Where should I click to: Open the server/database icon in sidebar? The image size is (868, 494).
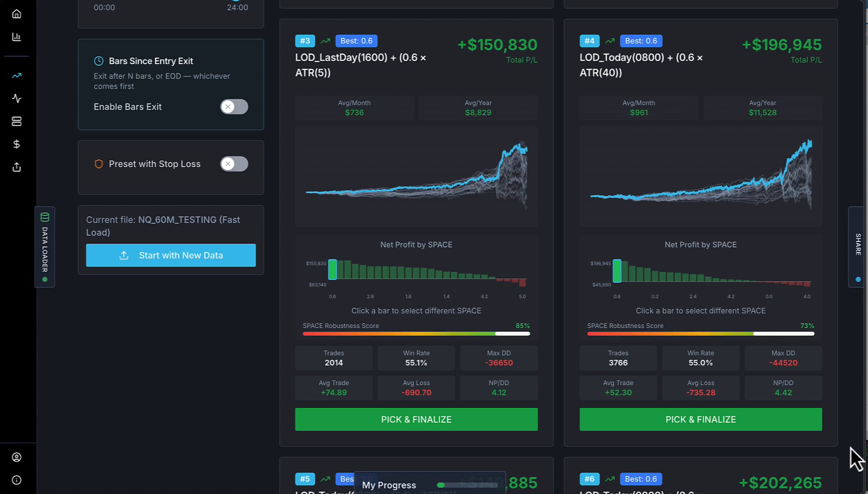pyautogui.click(x=16, y=121)
